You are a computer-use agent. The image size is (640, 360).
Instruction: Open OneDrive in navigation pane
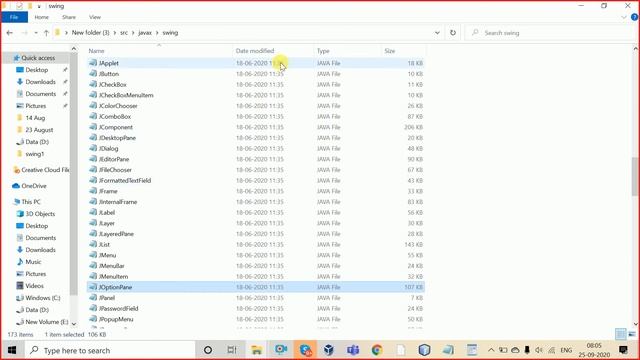point(33,186)
